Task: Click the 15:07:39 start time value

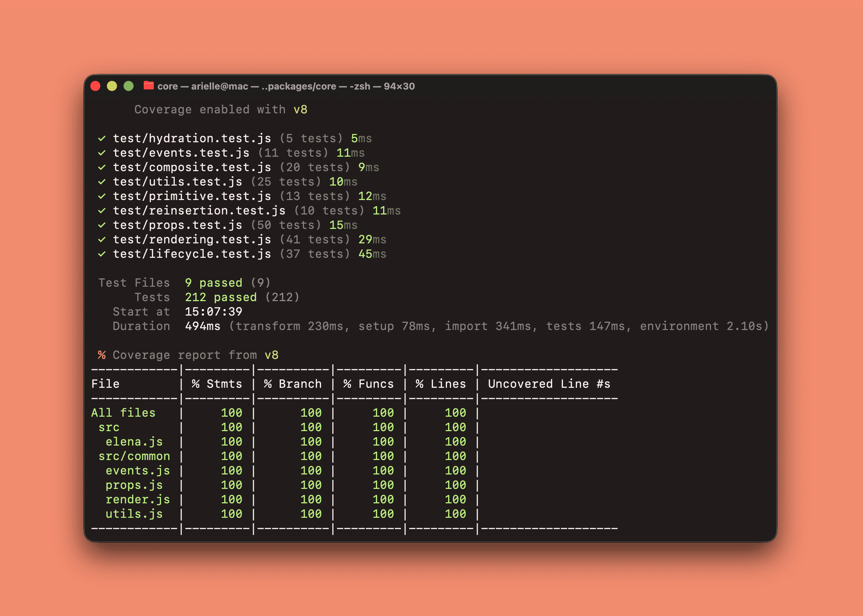Action: click(x=213, y=311)
